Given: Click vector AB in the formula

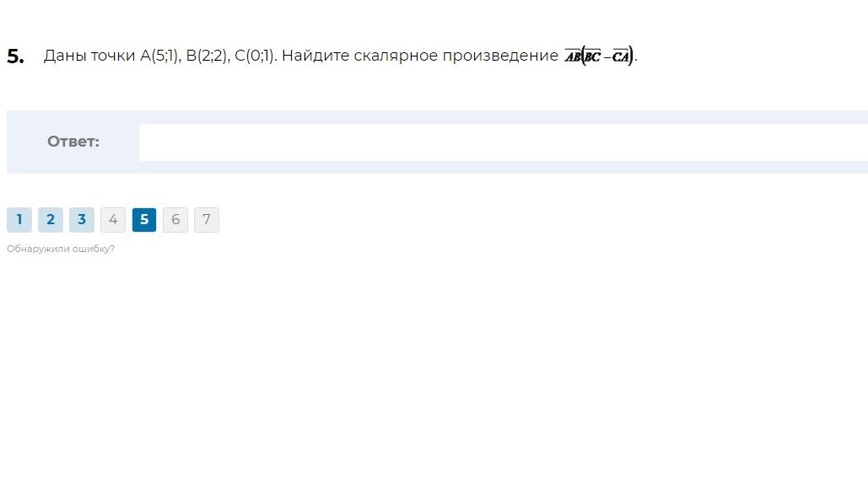Looking at the screenshot, I should click(x=573, y=56).
